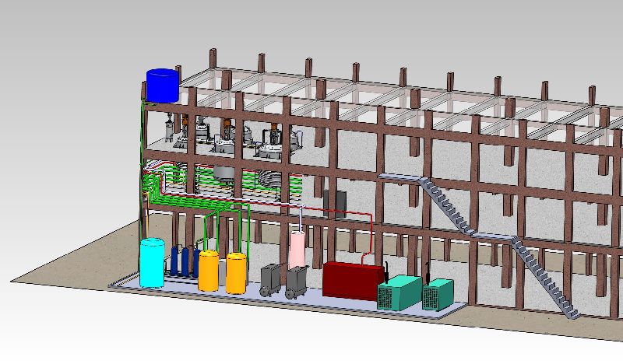
Task: Pick the upper flight of the staircase
Action: (x=445, y=205)
